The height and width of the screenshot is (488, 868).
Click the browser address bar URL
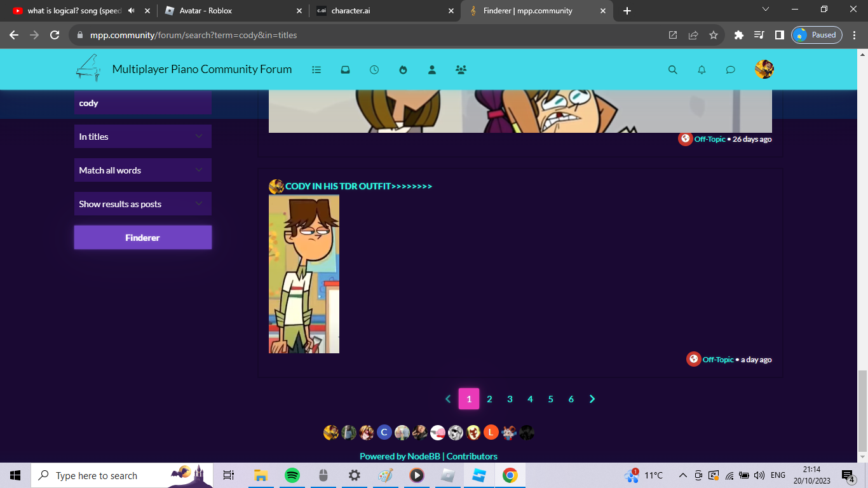(x=193, y=35)
